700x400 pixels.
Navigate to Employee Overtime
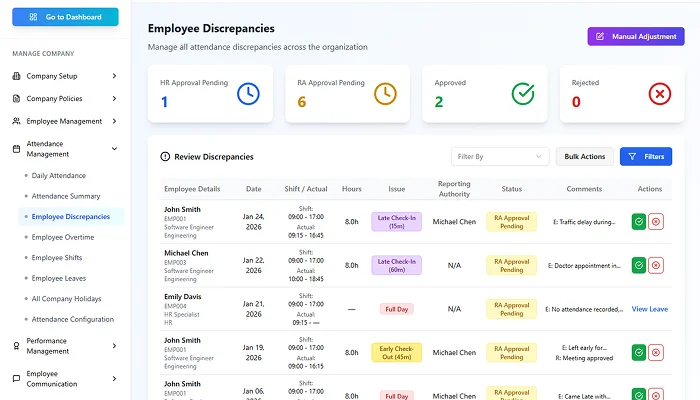[63, 237]
